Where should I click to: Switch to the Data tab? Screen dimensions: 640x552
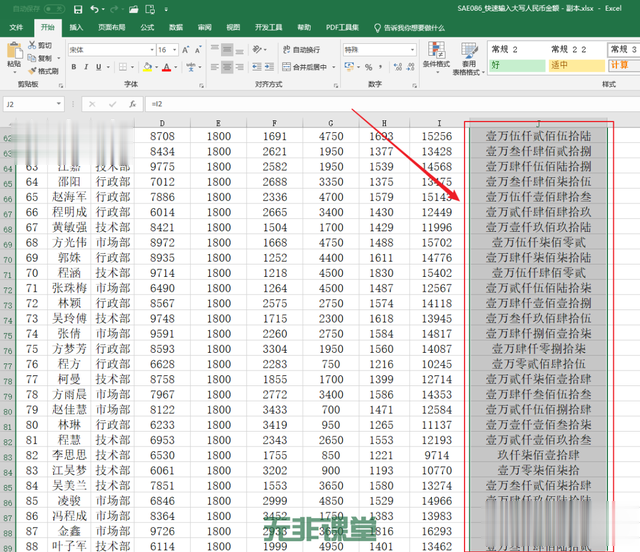pos(176,27)
